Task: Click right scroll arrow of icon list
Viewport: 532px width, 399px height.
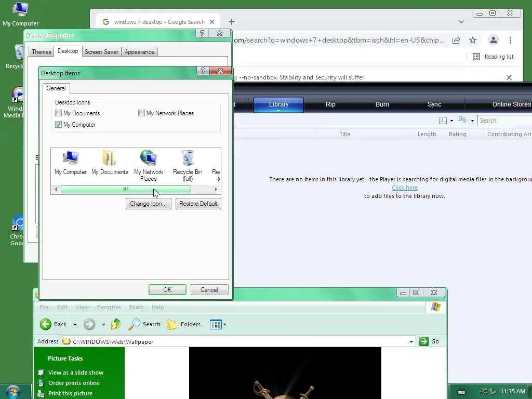Action: 216,189
